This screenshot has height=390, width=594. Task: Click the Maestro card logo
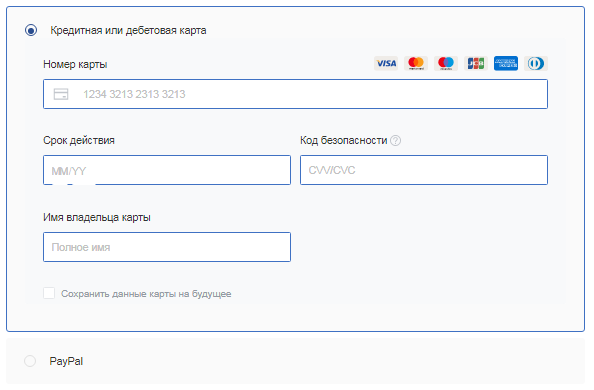[x=446, y=63]
